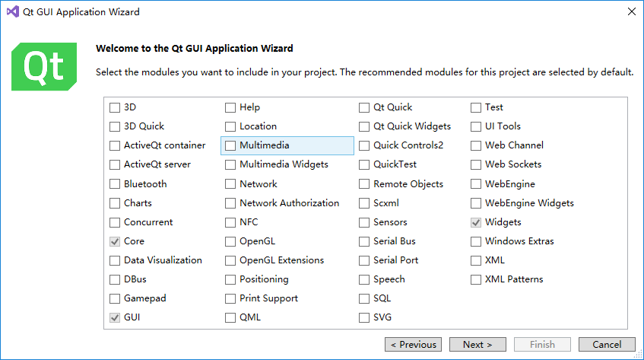
Task: Select the Qt Quick module checkbox
Action: [x=364, y=107]
